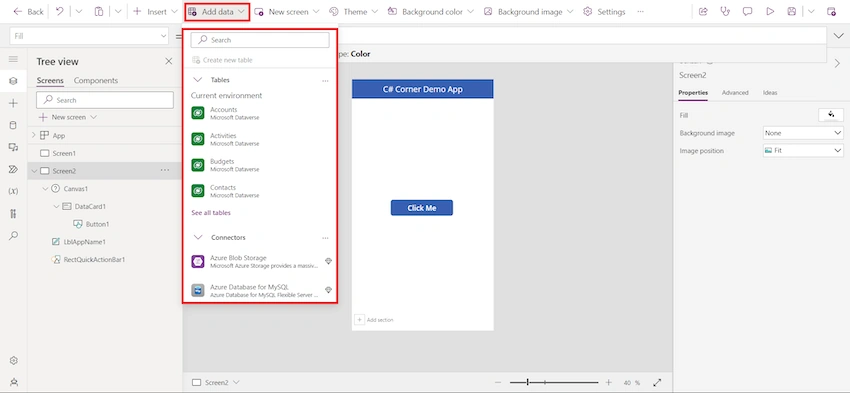Open the toolbar overflow ellipsis
This screenshot has width=850, height=393.
coord(641,11)
